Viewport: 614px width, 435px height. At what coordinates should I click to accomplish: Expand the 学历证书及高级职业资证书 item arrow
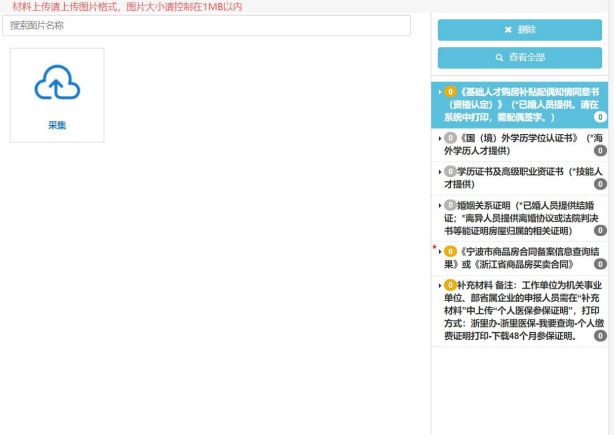[440, 172]
